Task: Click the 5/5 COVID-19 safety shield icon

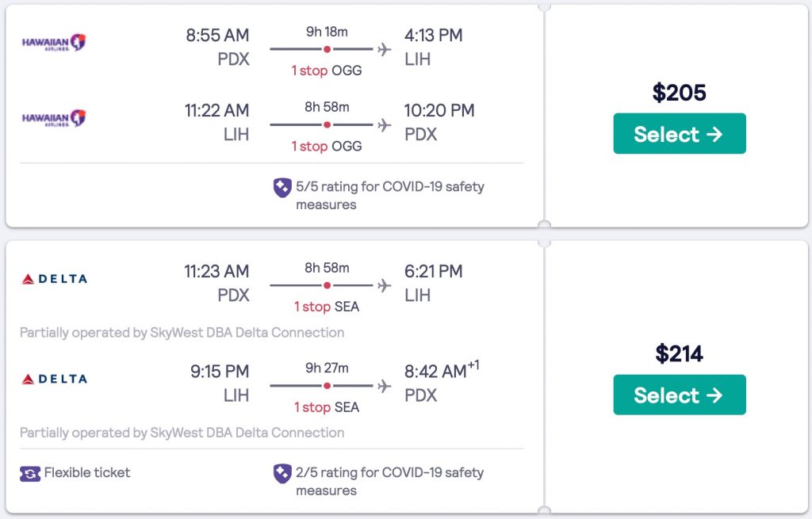Action: pos(282,188)
